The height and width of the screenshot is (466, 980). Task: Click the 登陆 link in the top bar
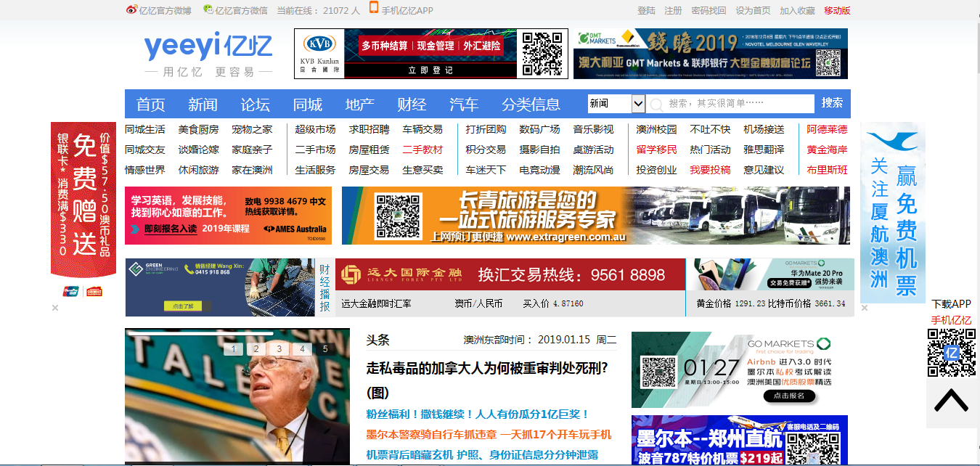coord(646,10)
